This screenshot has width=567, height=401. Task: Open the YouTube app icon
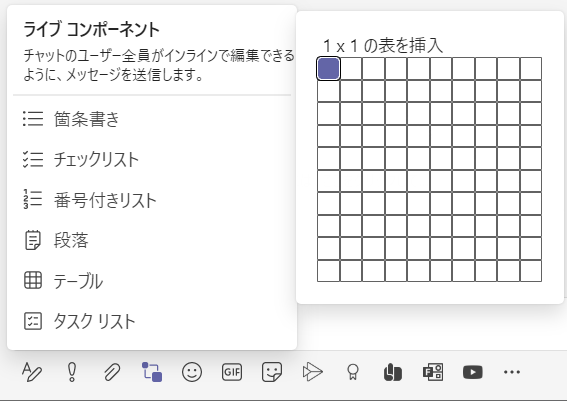pos(473,372)
